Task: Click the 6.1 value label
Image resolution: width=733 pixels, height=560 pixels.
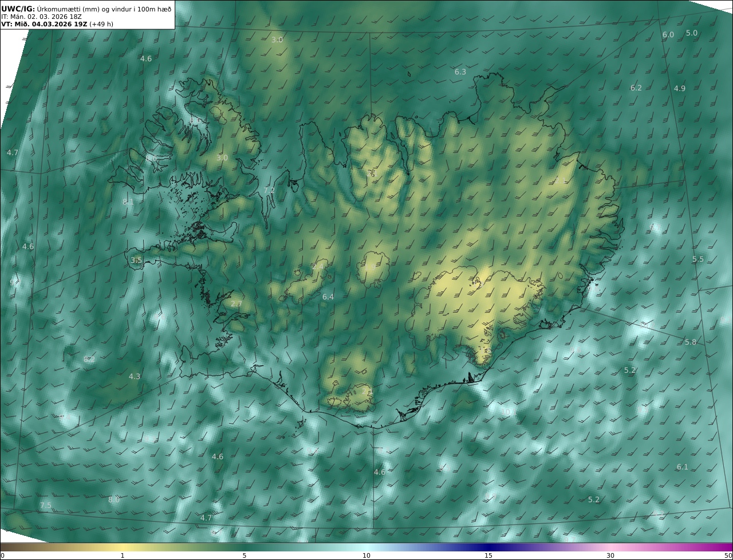Action: pyautogui.click(x=683, y=467)
